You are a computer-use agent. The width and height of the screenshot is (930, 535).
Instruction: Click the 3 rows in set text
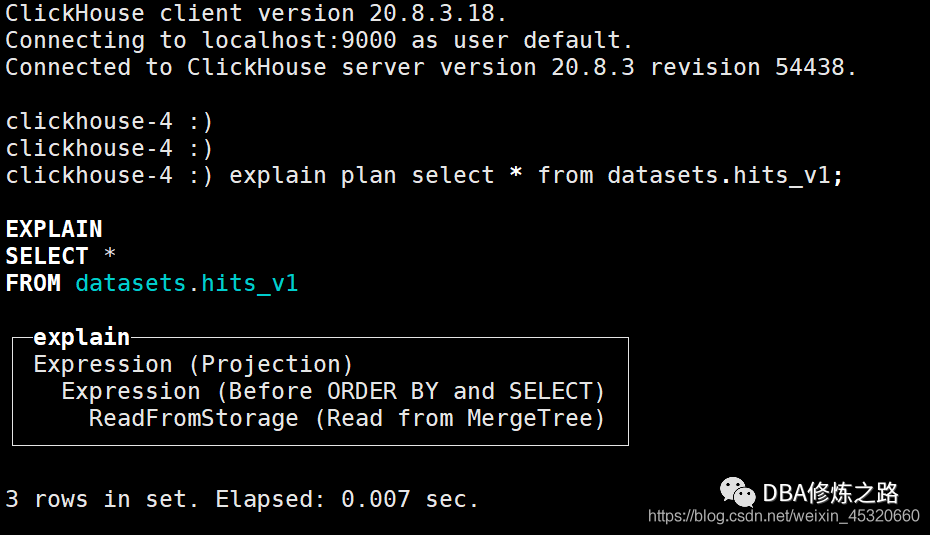[101, 499]
